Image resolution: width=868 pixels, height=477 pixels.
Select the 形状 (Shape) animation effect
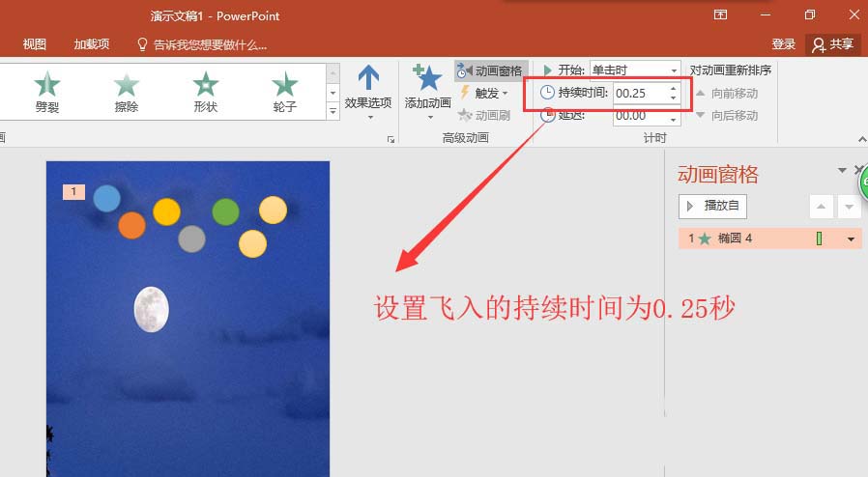(x=205, y=92)
